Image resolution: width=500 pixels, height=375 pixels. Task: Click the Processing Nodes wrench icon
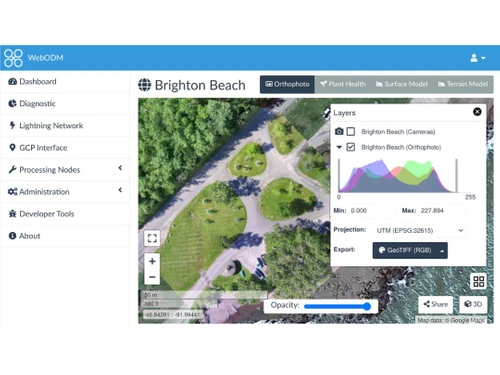(x=12, y=170)
